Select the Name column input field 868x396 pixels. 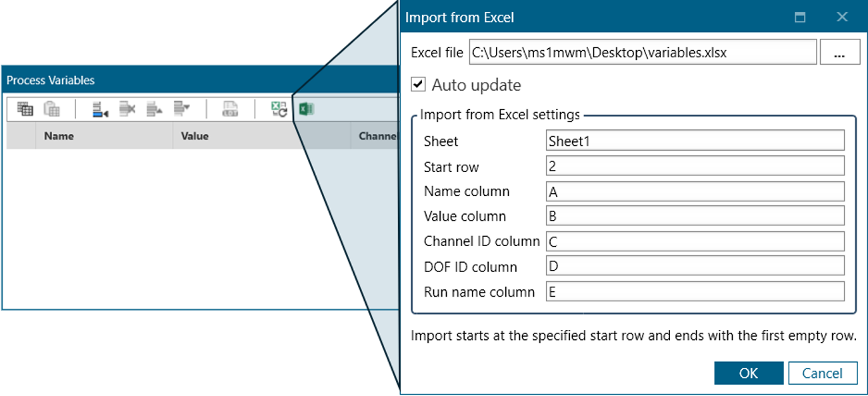[694, 191]
